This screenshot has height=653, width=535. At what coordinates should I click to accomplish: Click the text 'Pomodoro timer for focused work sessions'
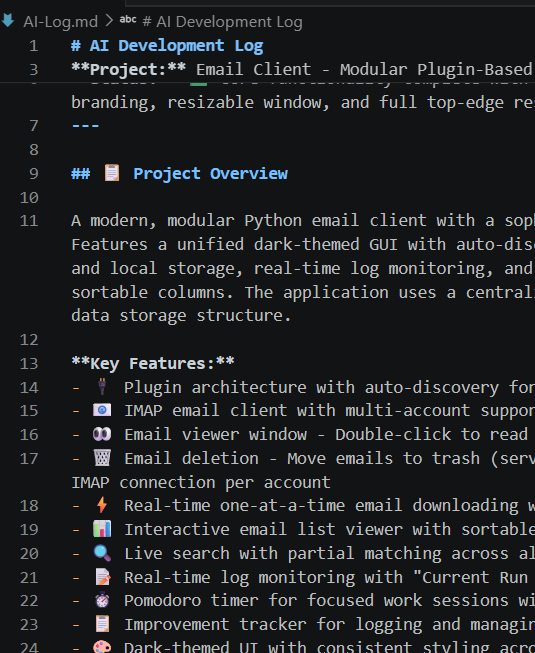point(316,601)
